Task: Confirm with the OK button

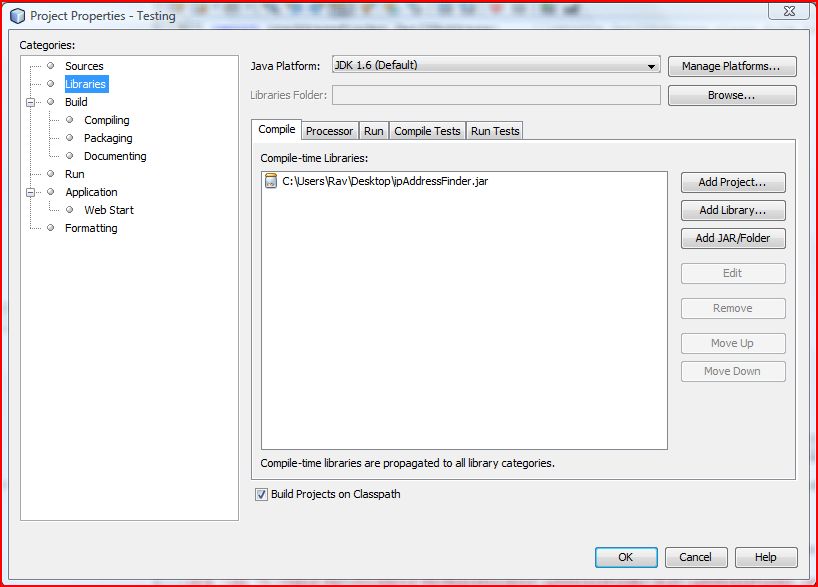Action: click(626, 557)
